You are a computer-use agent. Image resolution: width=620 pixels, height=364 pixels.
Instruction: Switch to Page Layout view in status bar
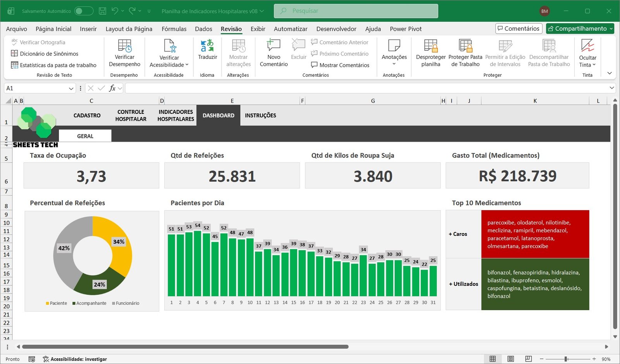[510, 359]
